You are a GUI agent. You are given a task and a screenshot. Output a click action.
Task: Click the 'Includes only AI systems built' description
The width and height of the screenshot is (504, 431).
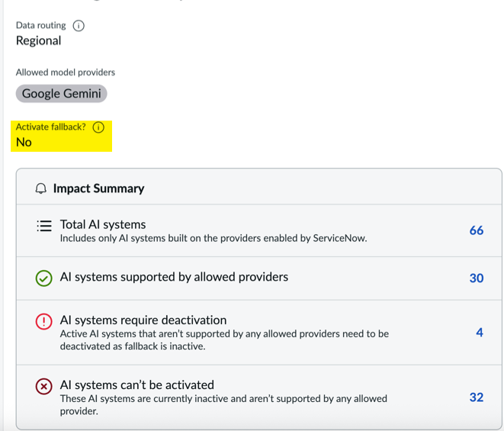click(213, 238)
